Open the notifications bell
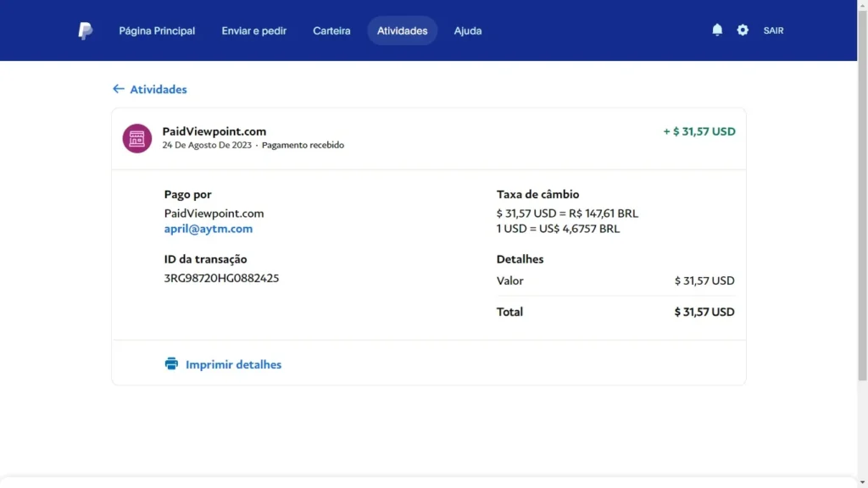868x488 pixels. pos(717,30)
